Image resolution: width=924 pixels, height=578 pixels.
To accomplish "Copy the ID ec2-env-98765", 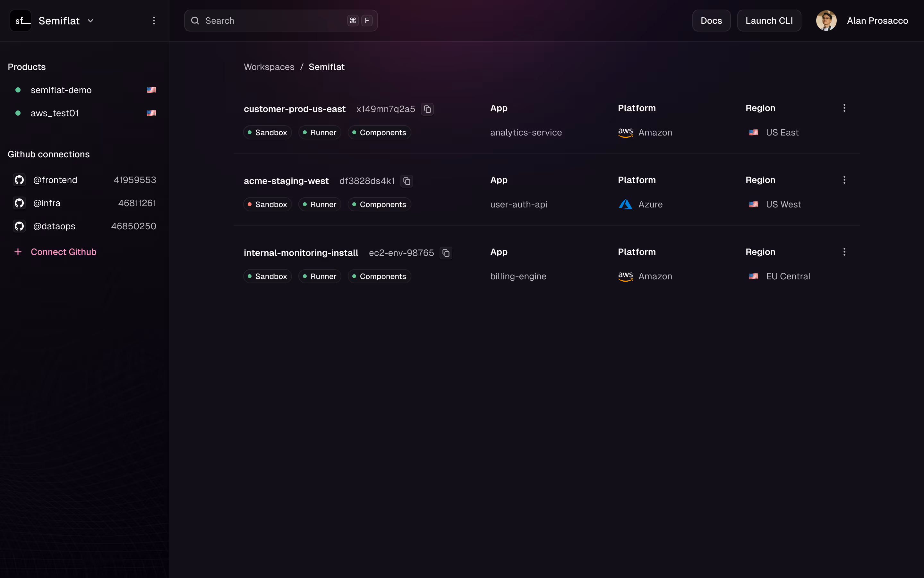I will pos(446,253).
